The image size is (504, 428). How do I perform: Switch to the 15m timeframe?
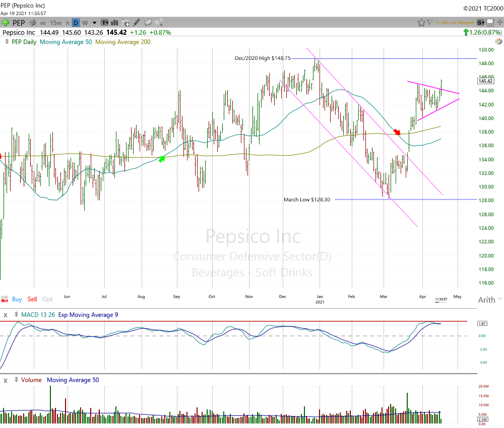pyautogui.click(x=56, y=23)
